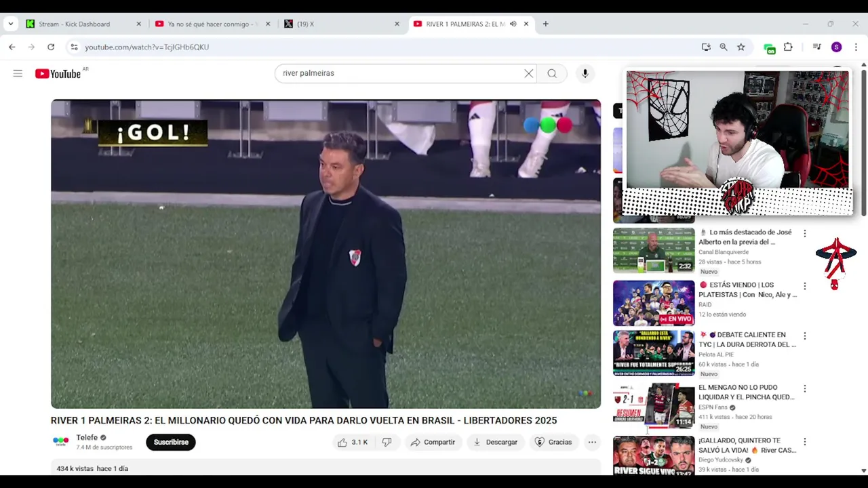The width and height of the screenshot is (868, 488).
Task: Open options for LOS PLATEISTAS video
Action: pyautogui.click(x=805, y=286)
